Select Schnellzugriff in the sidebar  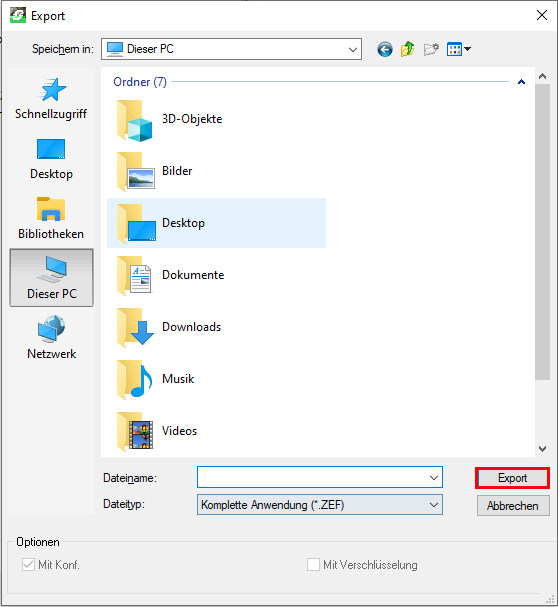pos(51,99)
